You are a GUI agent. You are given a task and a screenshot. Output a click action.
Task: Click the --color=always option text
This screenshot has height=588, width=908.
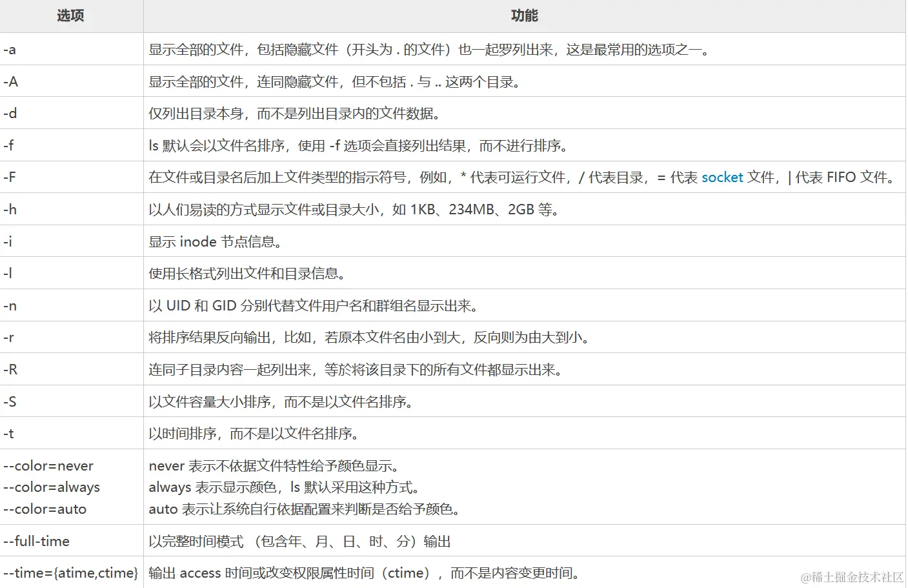pyautogui.click(x=52, y=487)
